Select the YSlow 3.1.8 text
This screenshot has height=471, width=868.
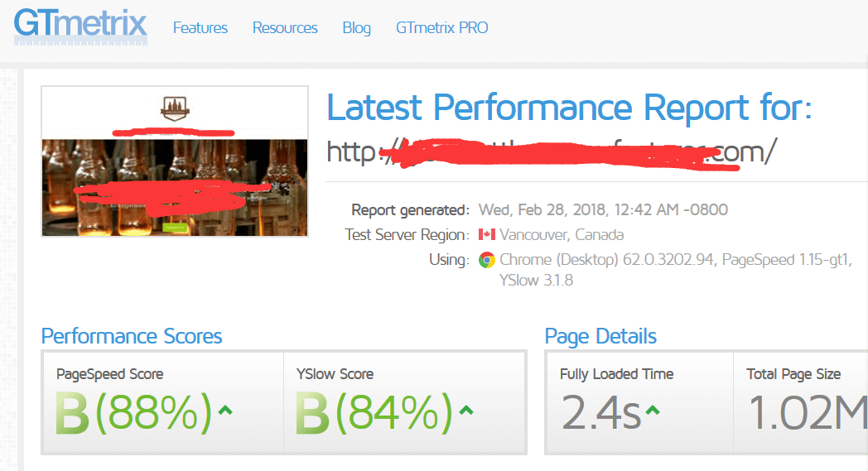[x=536, y=280]
